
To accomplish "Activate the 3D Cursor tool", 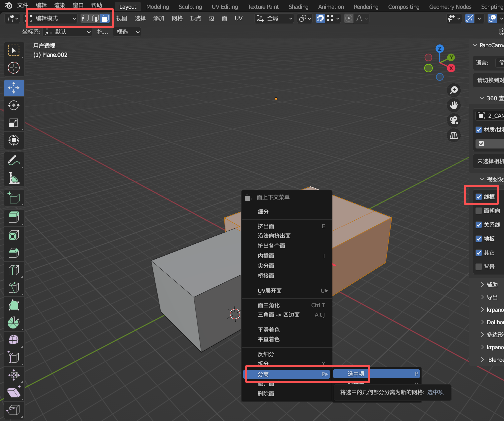I will coord(14,68).
